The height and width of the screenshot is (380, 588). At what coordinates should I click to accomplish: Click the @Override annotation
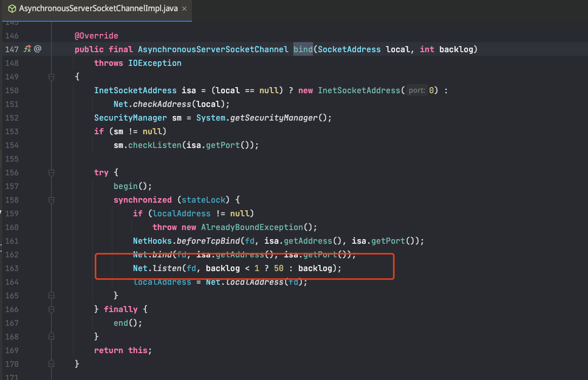tap(96, 35)
